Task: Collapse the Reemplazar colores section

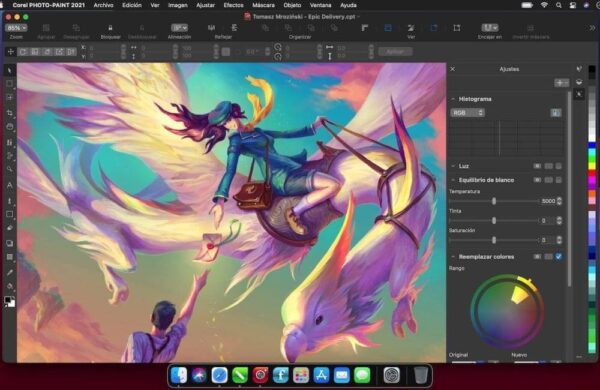Action: coord(453,257)
